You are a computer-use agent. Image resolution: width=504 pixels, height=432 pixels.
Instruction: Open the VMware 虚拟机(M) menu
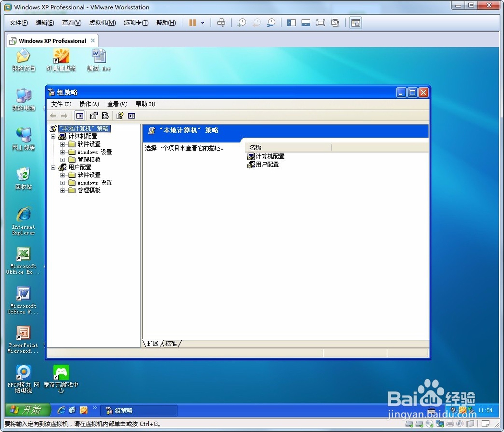tap(102, 23)
